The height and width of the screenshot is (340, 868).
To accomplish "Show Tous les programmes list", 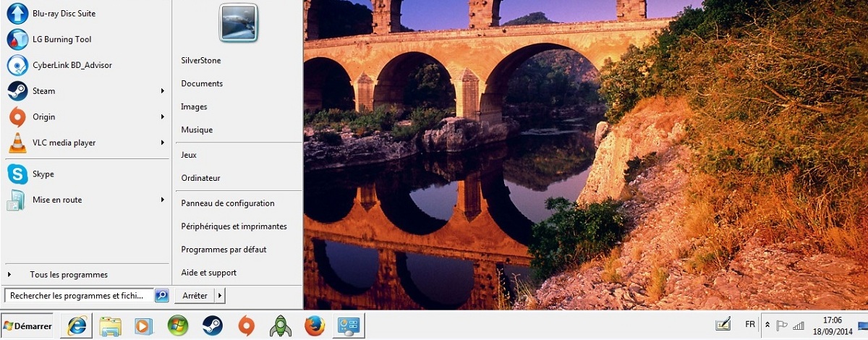I will click(x=68, y=275).
